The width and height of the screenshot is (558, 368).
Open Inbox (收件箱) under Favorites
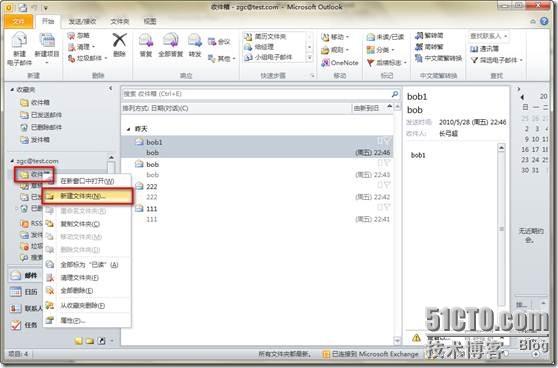(x=35, y=103)
